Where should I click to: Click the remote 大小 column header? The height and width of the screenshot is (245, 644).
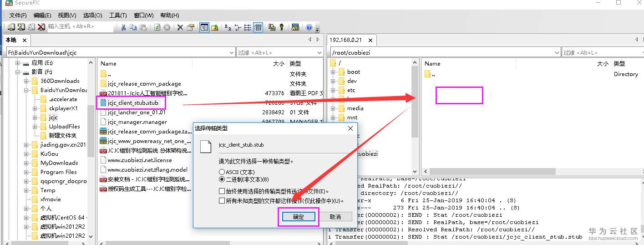[x=603, y=64]
